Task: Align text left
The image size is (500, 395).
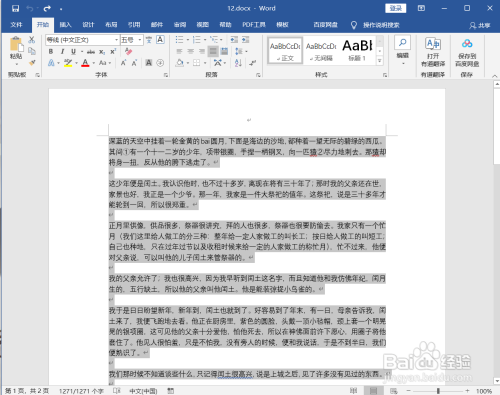Action: tap(179, 51)
